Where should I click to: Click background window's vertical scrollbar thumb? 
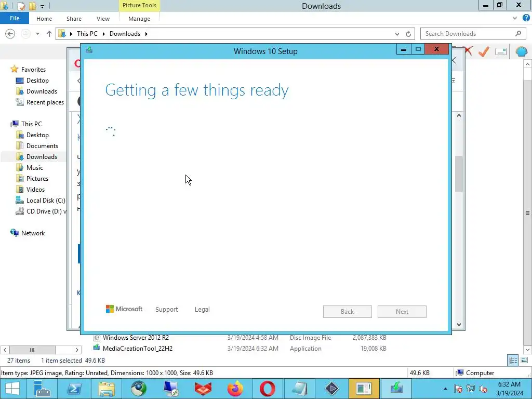point(459,174)
